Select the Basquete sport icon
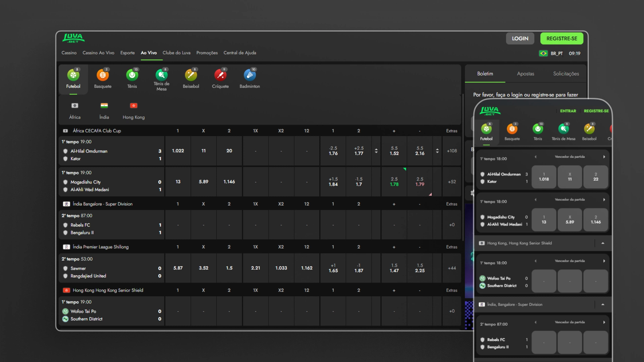 point(103,75)
